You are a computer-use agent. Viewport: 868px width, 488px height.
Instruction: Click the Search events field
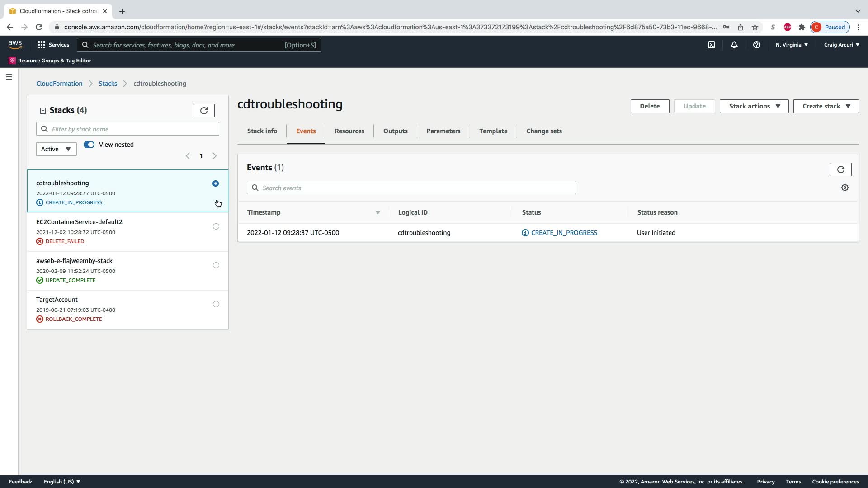click(411, 188)
